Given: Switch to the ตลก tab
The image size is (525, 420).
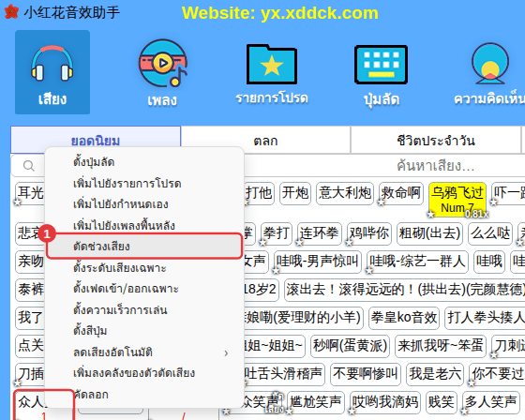Looking at the screenshot, I should pos(265,141).
